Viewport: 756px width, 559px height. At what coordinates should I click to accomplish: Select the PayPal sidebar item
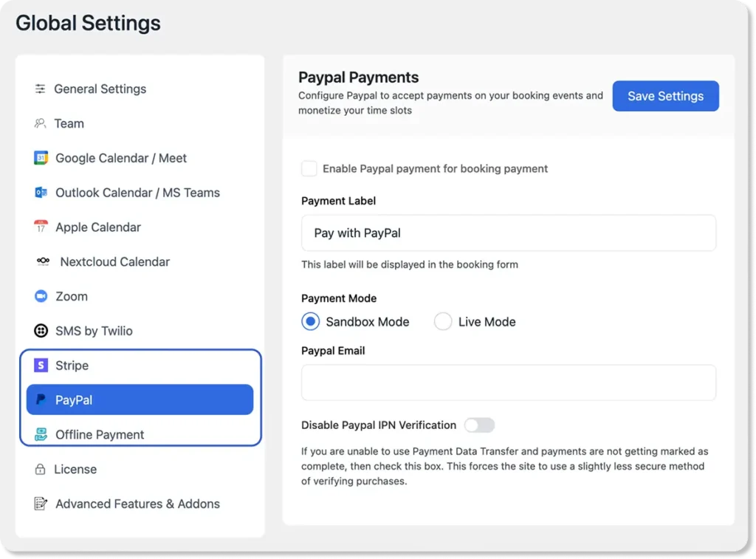(140, 400)
